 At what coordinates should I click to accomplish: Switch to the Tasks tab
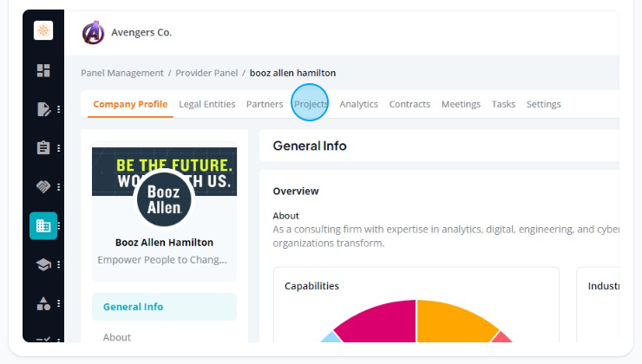click(503, 104)
